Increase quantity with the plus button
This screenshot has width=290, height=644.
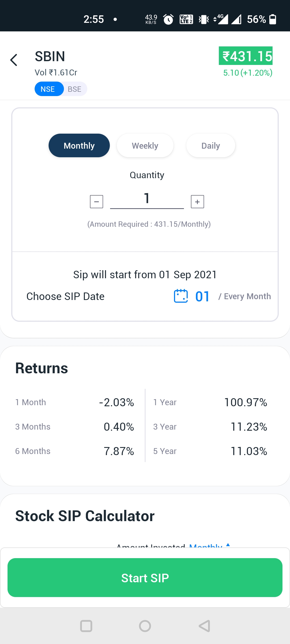click(x=197, y=202)
